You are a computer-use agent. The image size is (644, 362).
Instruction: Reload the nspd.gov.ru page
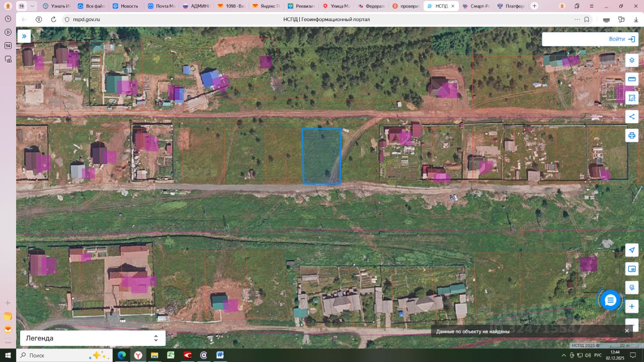pos(53,19)
